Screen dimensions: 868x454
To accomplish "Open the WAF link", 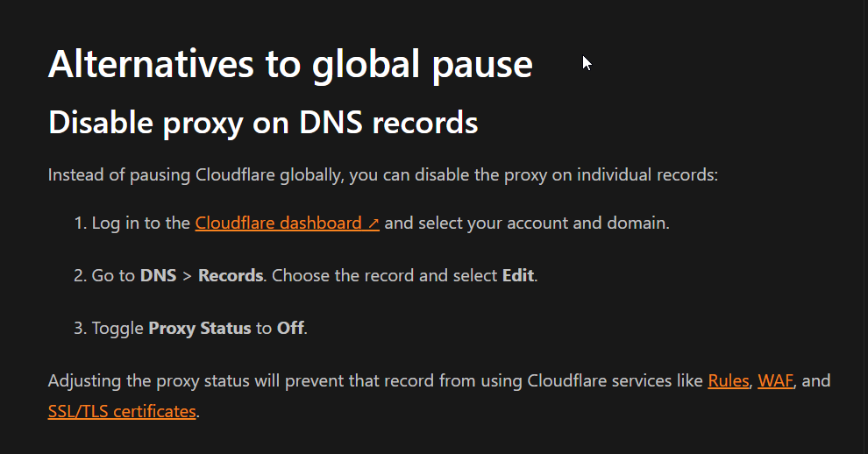I will [x=775, y=381].
